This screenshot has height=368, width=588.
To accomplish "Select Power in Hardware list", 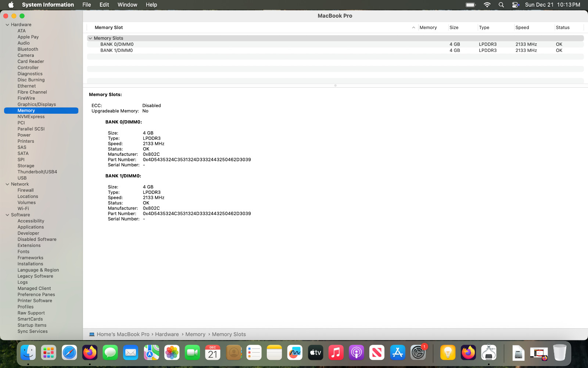I will (24, 135).
